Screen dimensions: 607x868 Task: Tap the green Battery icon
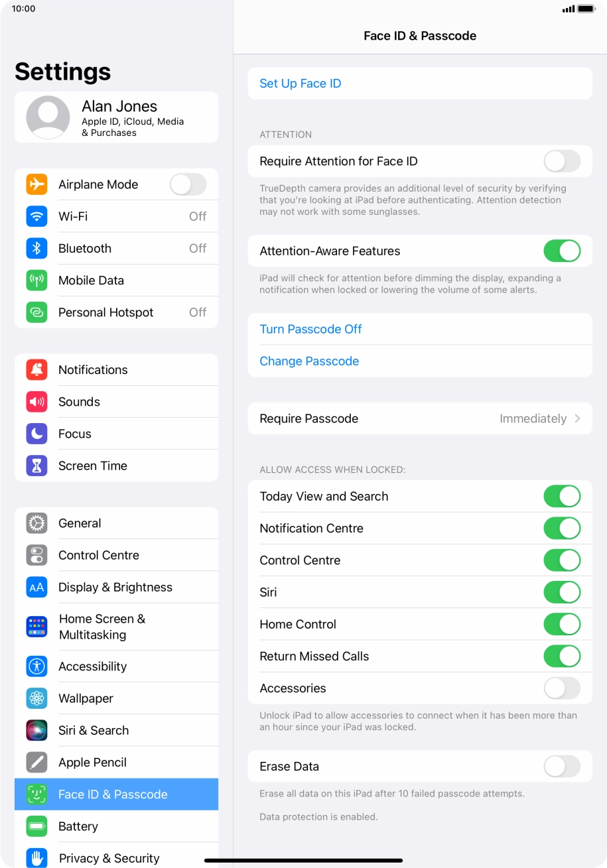(36, 826)
